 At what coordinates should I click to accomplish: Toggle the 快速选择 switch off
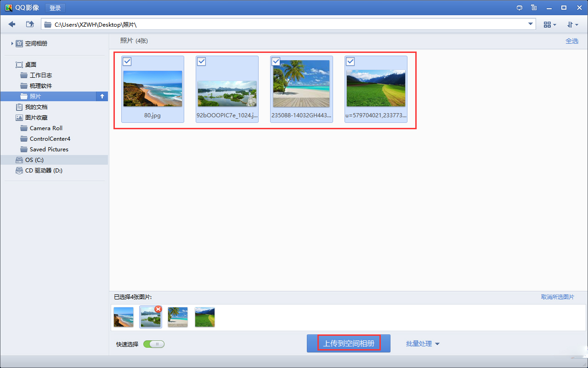[154, 344]
